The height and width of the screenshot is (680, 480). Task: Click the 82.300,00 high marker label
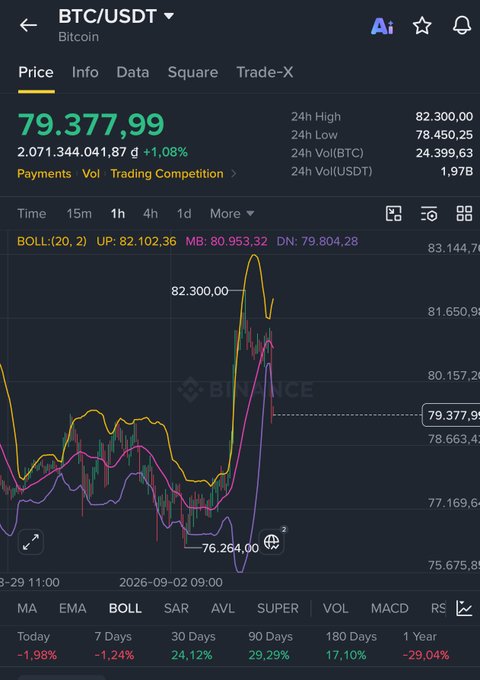pyautogui.click(x=199, y=291)
